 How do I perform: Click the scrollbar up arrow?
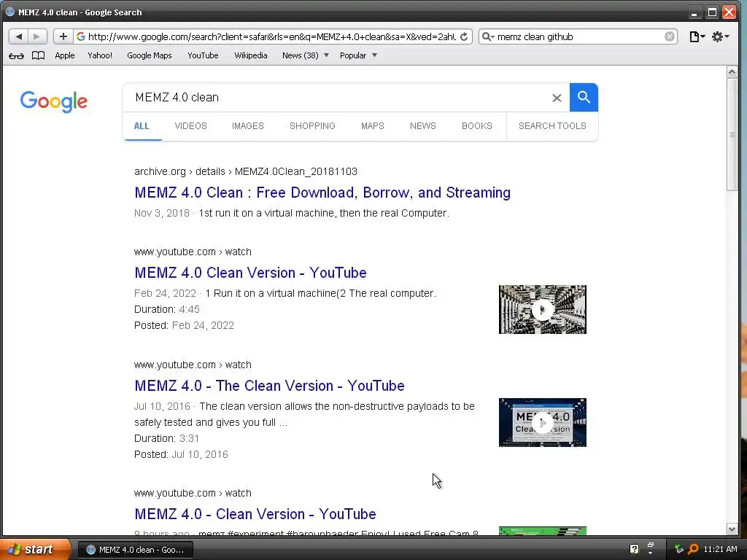[x=732, y=72]
